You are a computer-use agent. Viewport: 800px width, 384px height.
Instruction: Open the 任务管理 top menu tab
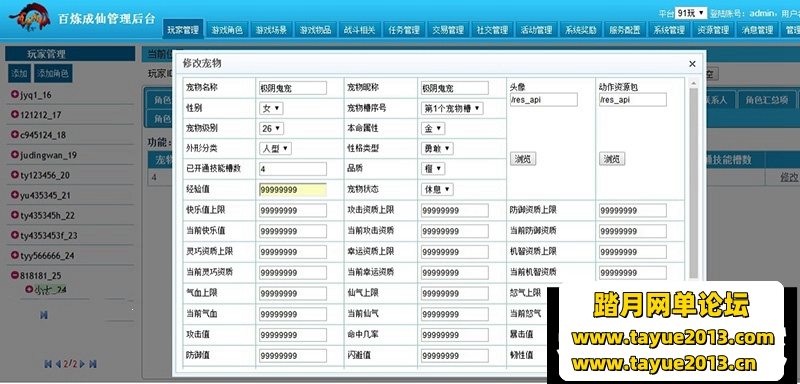[404, 30]
